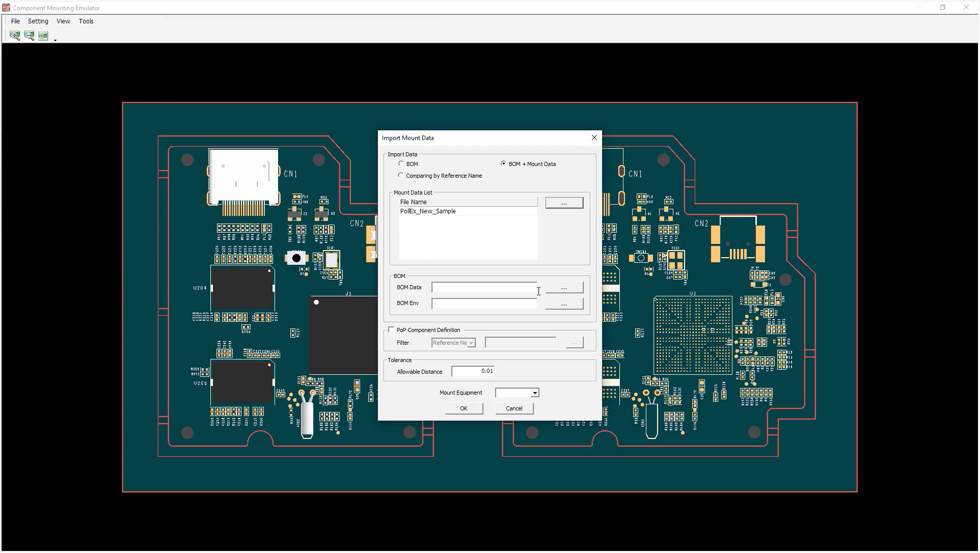The height and width of the screenshot is (553, 980).
Task: Click the BOM Data browse button
Action: pos(564,288)
